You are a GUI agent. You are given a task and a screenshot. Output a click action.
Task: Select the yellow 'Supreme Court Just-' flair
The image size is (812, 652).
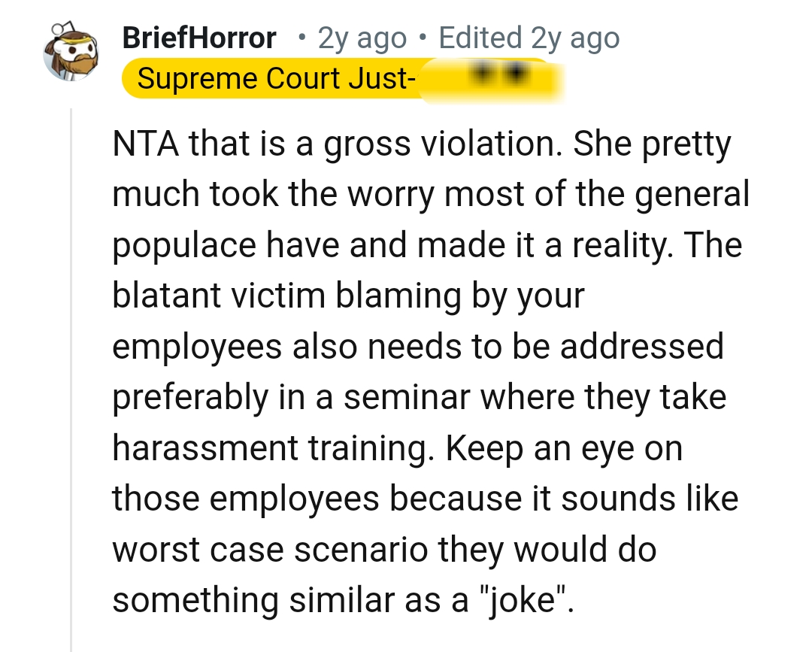tap(278, 77)
